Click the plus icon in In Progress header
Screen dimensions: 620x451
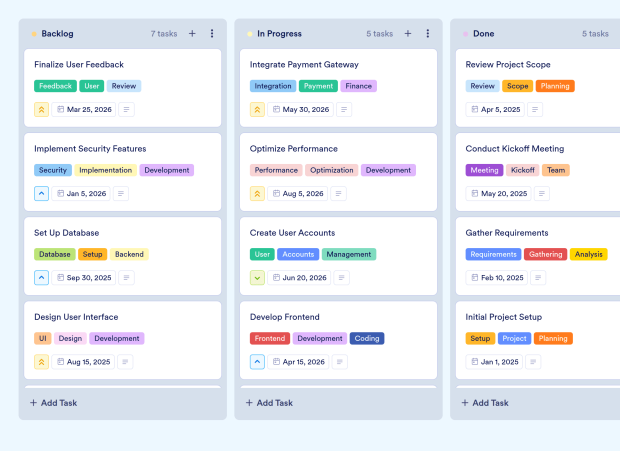[x=408, y=34]
